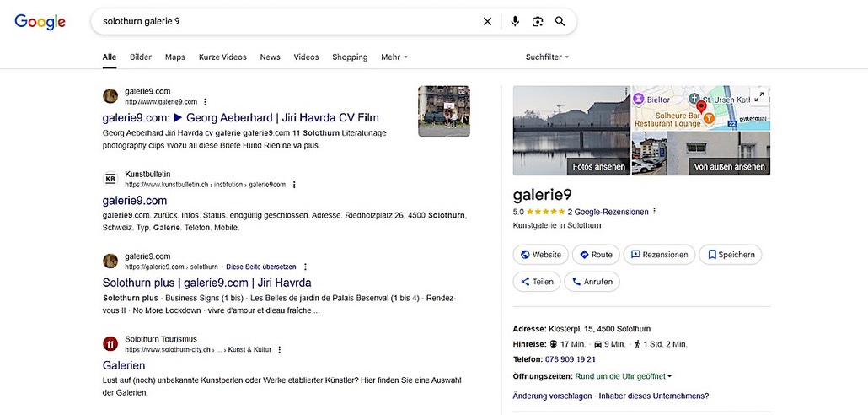The width and height of the screenshot is (868, 415).
Task: Click the Website button
Action: click(540, 255)
